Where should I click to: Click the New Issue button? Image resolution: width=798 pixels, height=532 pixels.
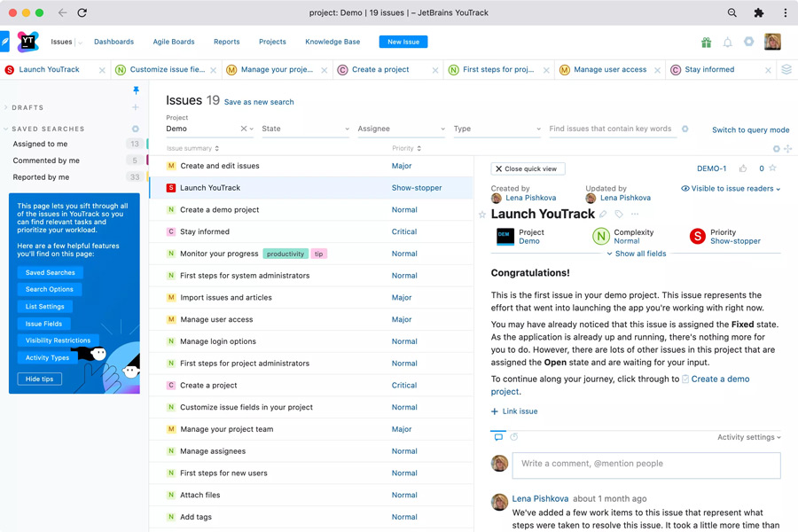[403, 42]
